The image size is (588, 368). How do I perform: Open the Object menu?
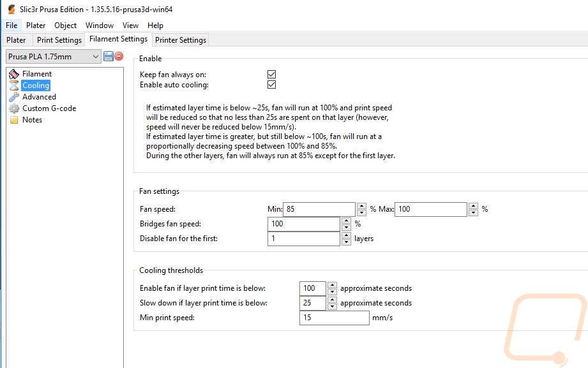(65, 25)
